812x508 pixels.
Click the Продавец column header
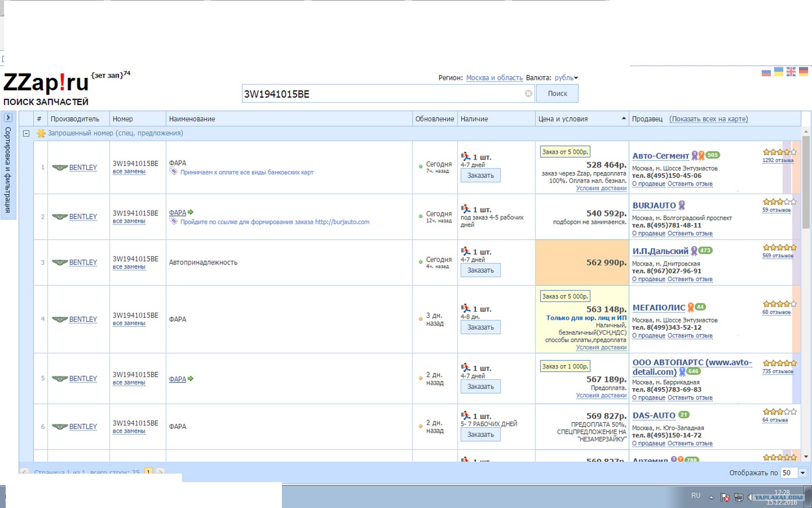point(647,119)
